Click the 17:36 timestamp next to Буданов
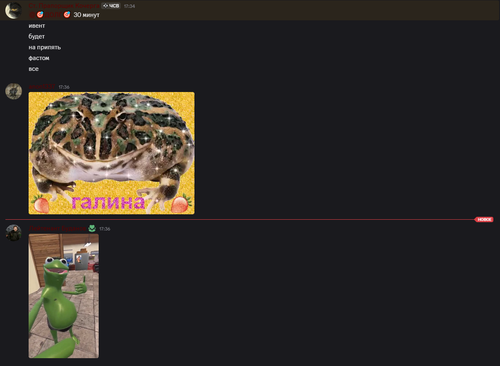The width and height of the screenshot is (500, 366). (105, 229)
